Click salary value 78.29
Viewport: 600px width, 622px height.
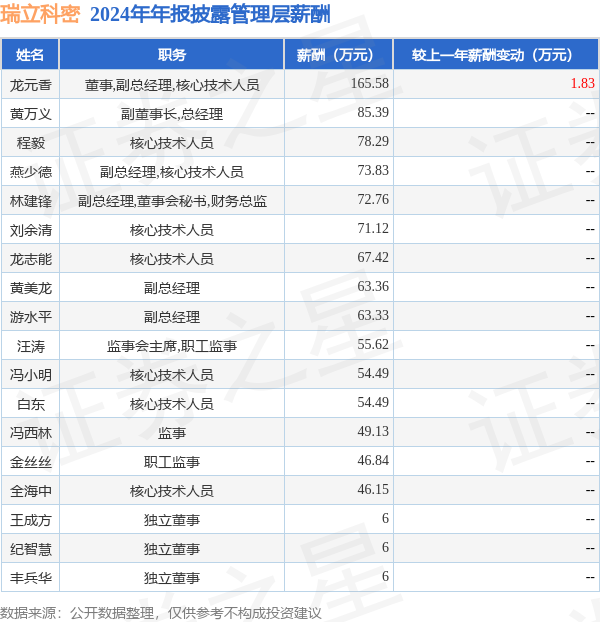373,141
